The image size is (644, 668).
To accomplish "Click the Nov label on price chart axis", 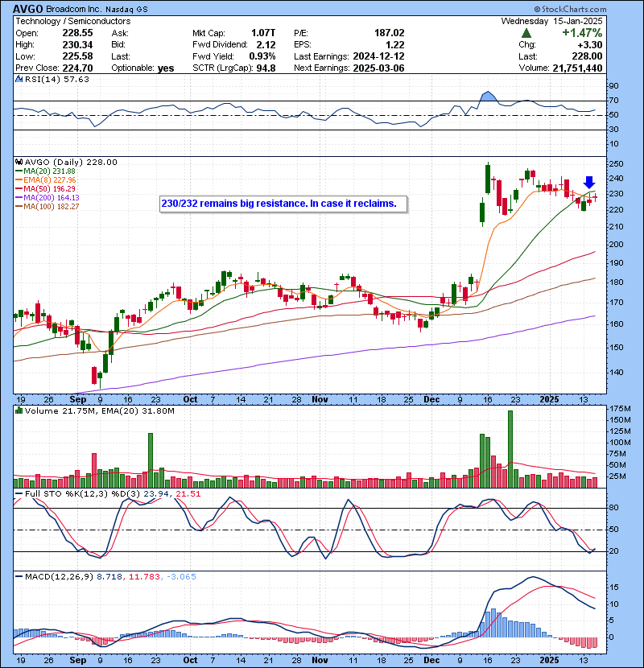I will tap(320, 400).
